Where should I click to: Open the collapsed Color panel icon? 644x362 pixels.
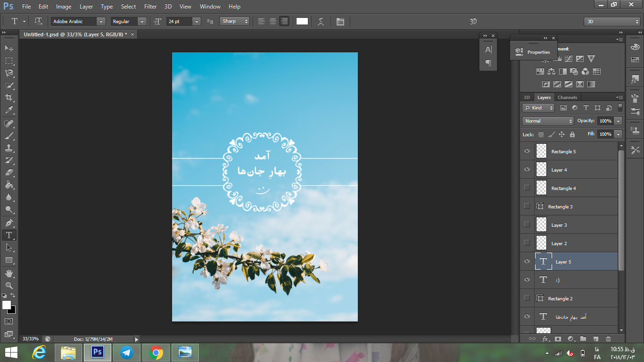[635, 47]
